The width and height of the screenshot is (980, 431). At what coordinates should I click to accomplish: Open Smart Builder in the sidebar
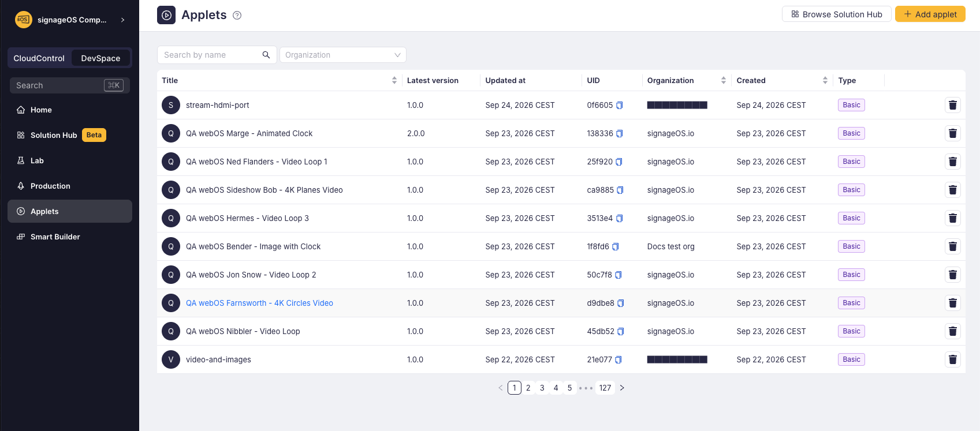pyautogui.click(x=70, y=237)
